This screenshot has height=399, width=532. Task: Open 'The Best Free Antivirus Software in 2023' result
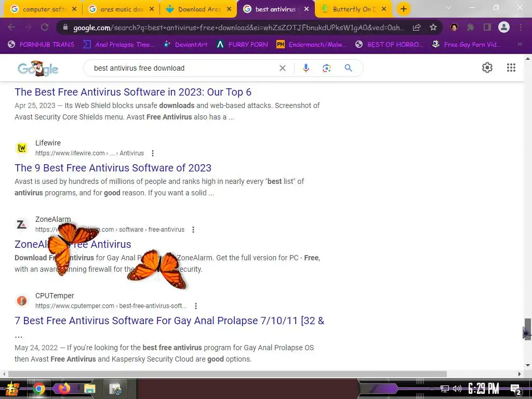(x=133, y=92)
